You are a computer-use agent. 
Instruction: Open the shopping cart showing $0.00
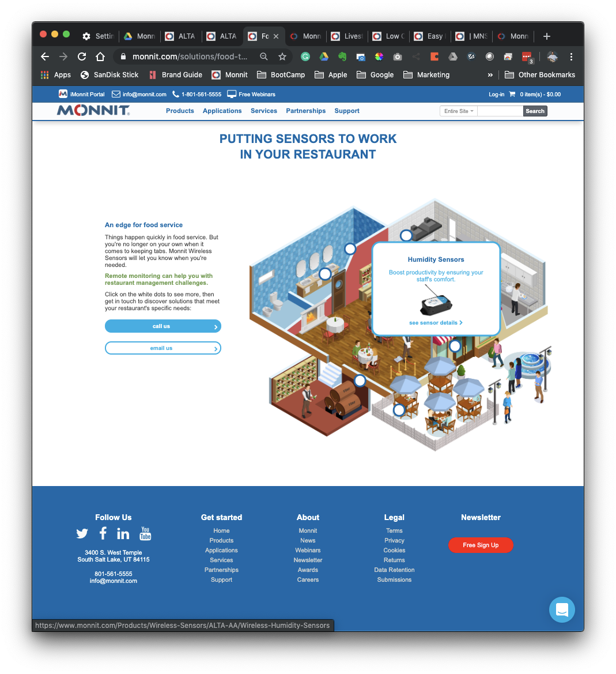tap(534, 94)
